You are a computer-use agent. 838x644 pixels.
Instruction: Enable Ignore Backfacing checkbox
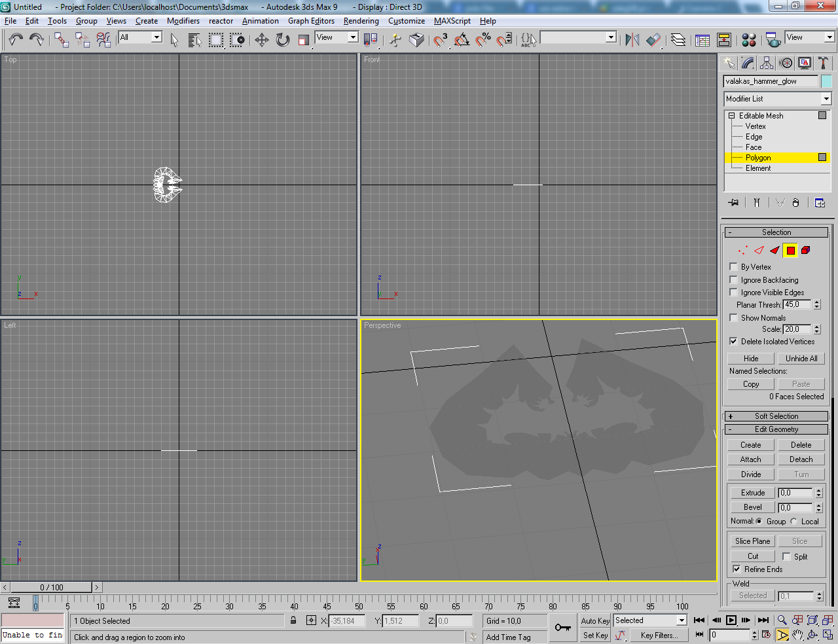click(733, 279)
